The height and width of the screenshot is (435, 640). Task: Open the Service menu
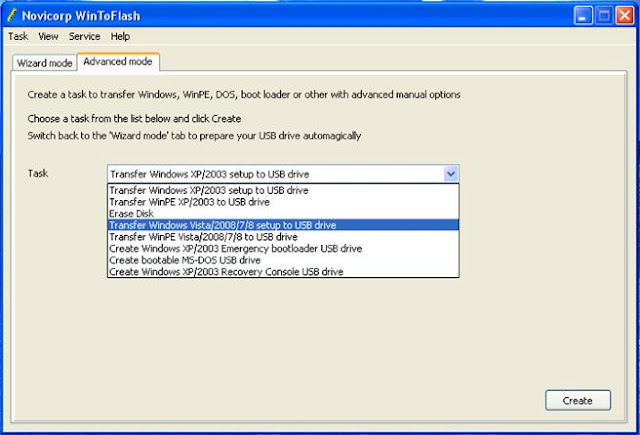click(84, 36)
